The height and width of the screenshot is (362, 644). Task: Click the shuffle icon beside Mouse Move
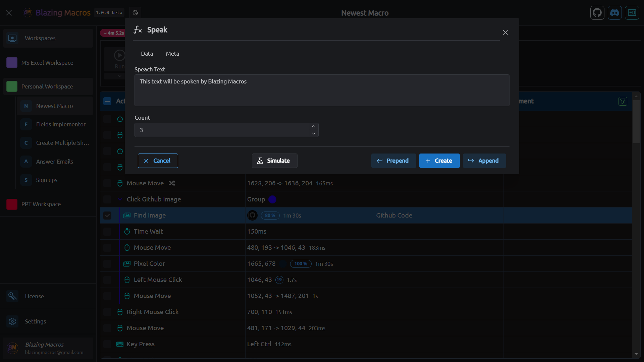[x=172, y=183]
